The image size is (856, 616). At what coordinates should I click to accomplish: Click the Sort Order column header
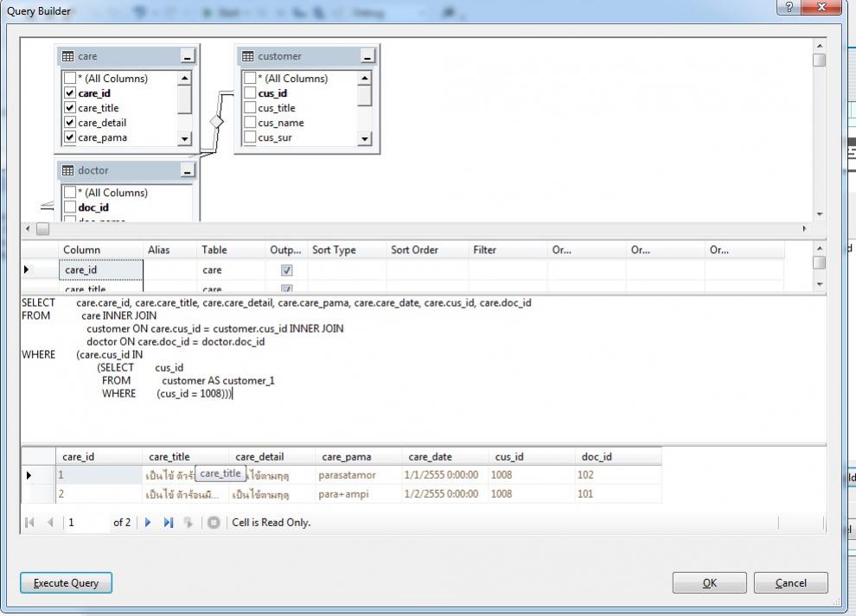(x=427, y=250)
